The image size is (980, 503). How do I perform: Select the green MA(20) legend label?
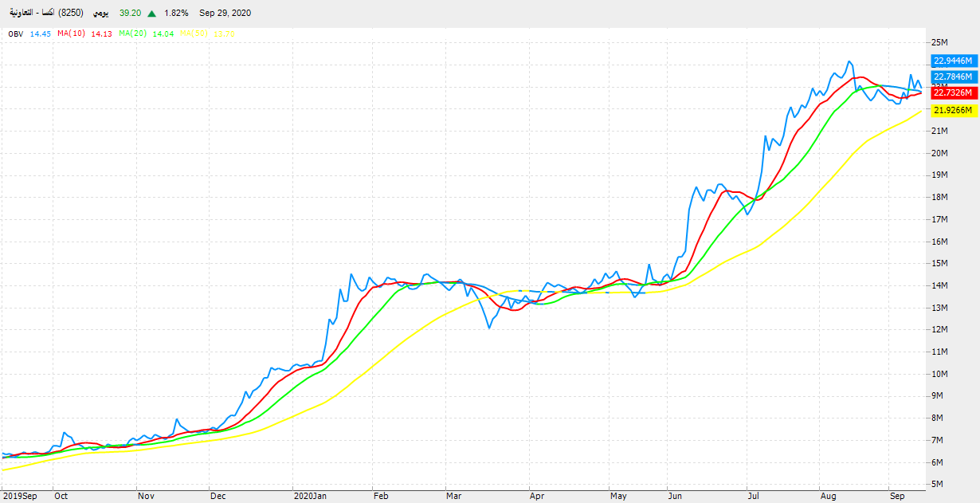(x=133, y=33)
